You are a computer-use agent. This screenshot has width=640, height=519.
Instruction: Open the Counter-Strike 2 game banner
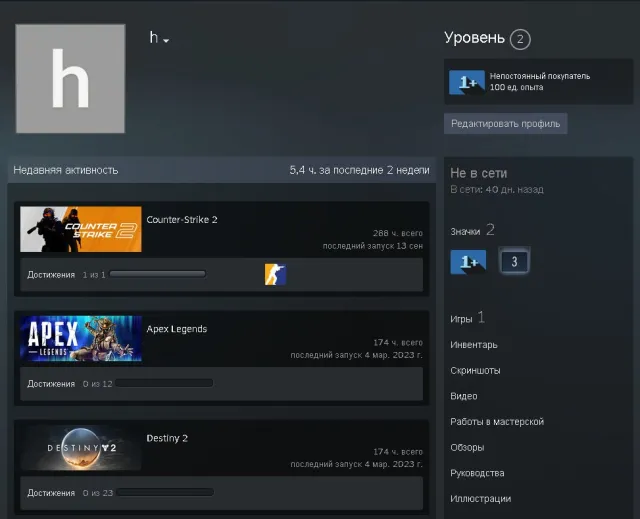pos(81,229)
